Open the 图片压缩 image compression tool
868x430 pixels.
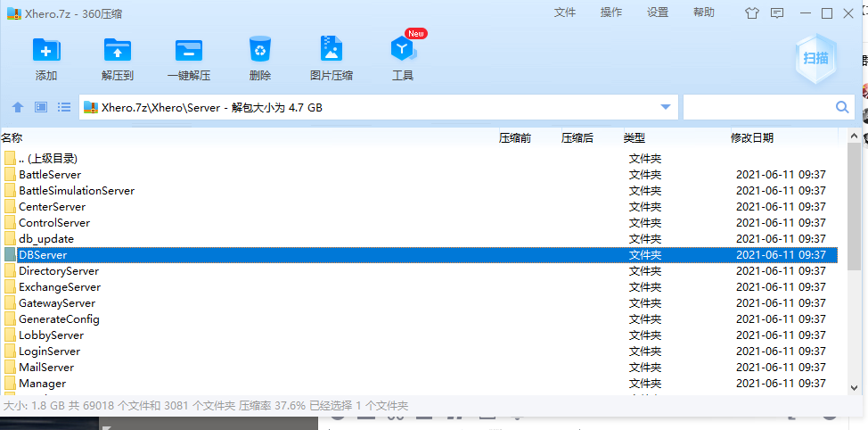click(332, 50)
